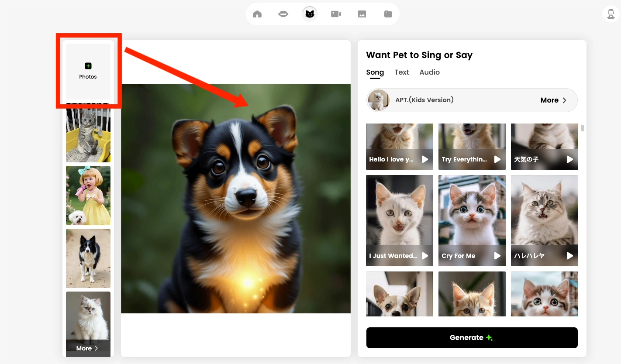This screenshot has width=621, height=364.
Task: Select the image gallery icon
Action: (362, 14)
